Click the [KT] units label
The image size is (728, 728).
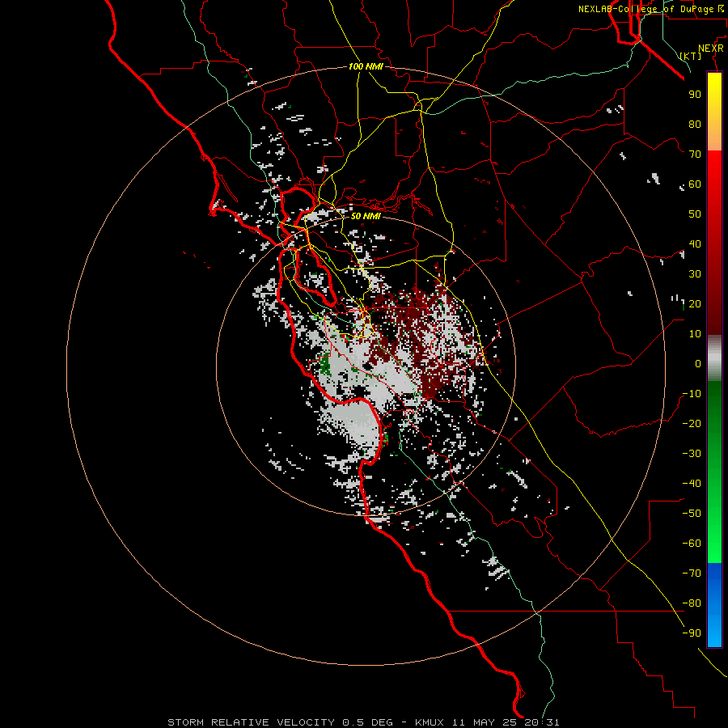point(690,56)
